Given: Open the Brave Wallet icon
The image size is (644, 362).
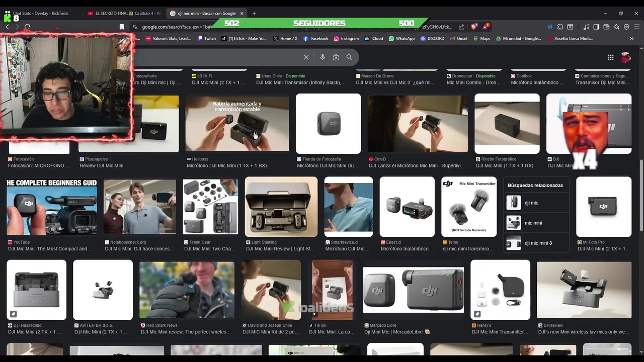Looking at the screenshot, I should tap(606, 27).
